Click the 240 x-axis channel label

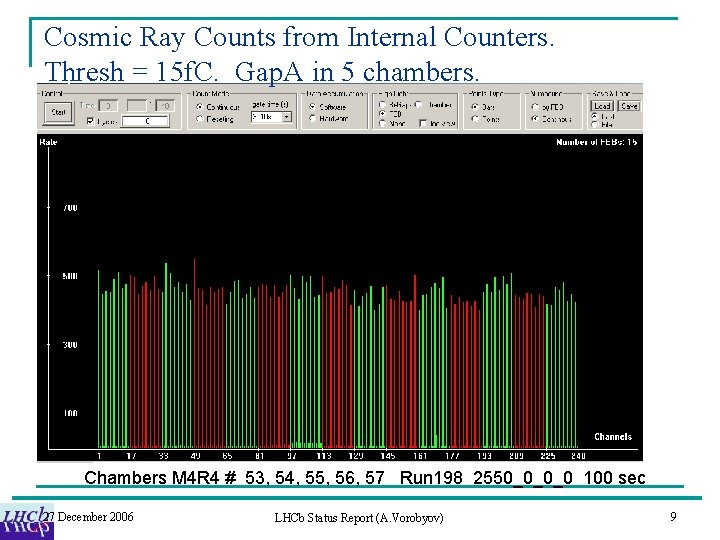(x=578, y=456)
